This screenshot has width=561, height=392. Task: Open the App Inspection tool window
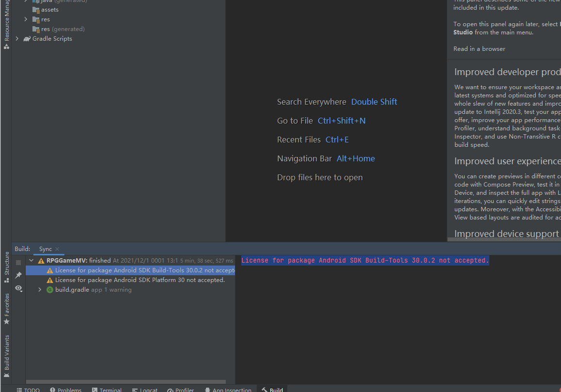click(x=228, y=390)
